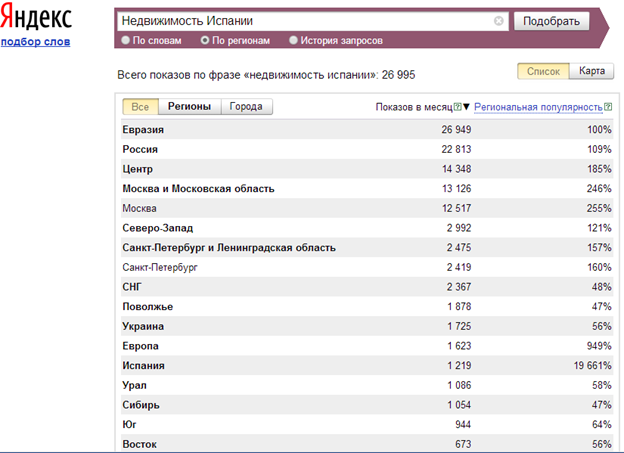Click the value 13 126 impressions

[x=456, y=189]
